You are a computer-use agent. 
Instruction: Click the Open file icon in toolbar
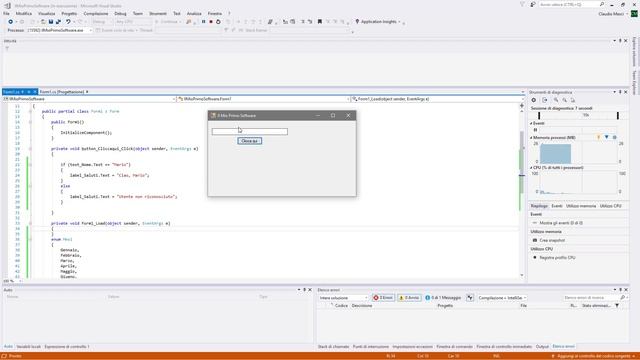(43, 22)
